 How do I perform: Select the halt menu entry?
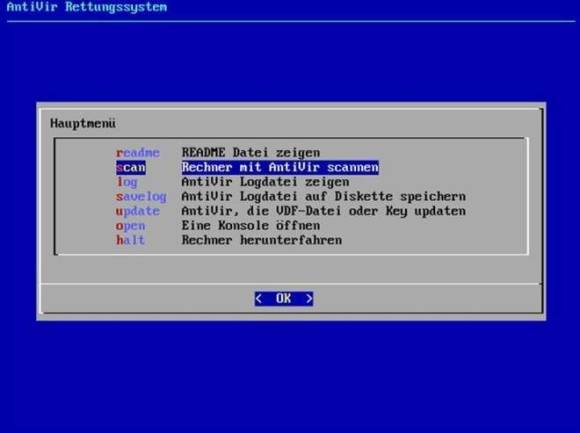[130, 240]
